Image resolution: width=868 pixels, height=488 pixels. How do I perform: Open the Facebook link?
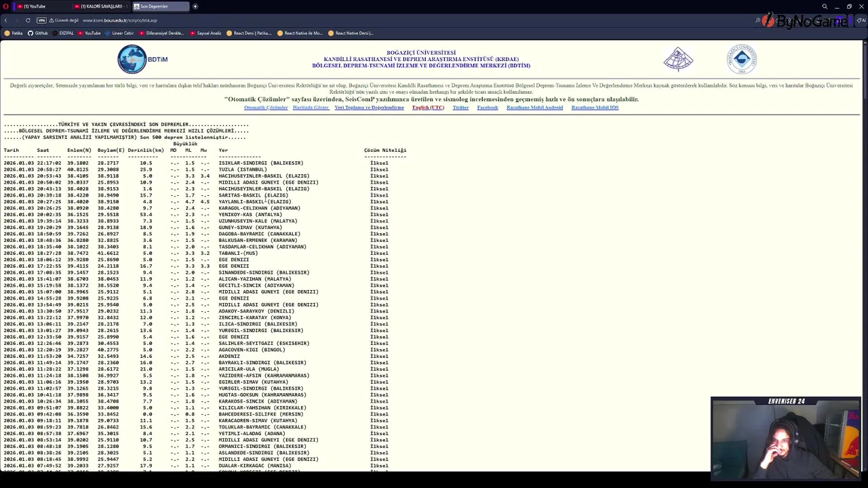[x=488, y=108]
